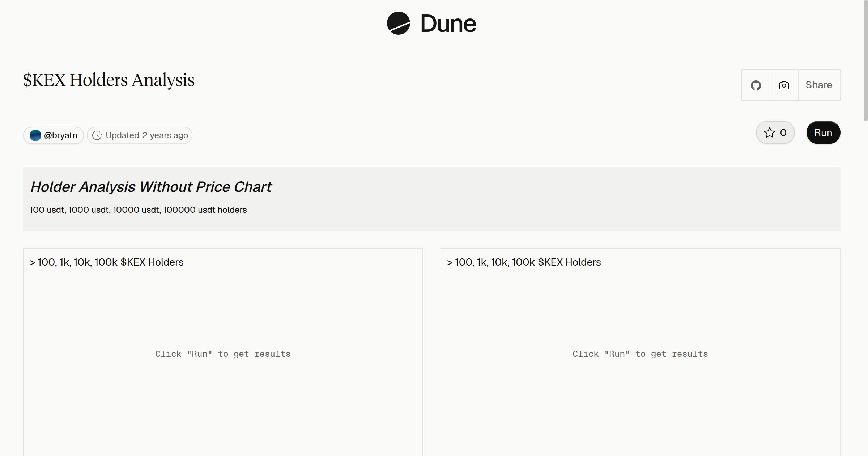Click left panel Run to get results text
Image resolution: width=868 pixels, height=456 pixels.
pyautogui.click(x=223, y=354)
